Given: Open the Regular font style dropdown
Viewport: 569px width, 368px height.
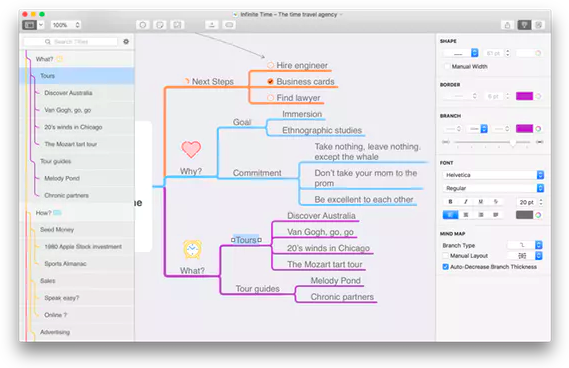Looking at the screenshot, I should [x=493, y=188].
